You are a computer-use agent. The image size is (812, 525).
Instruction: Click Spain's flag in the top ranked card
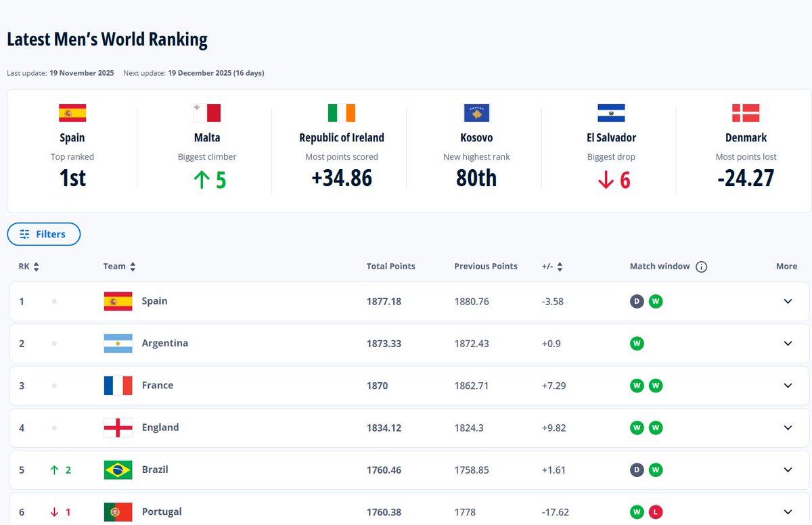point(72,113)
